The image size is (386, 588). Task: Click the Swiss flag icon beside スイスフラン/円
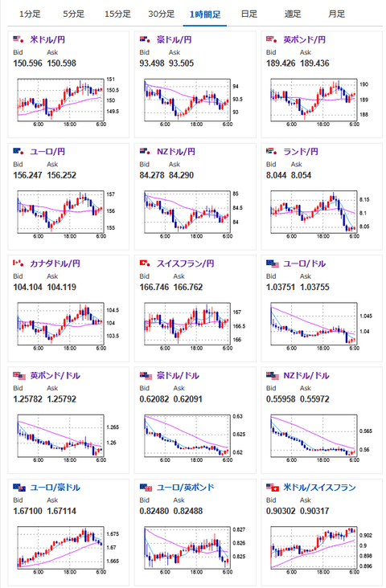tap(146, 263)
